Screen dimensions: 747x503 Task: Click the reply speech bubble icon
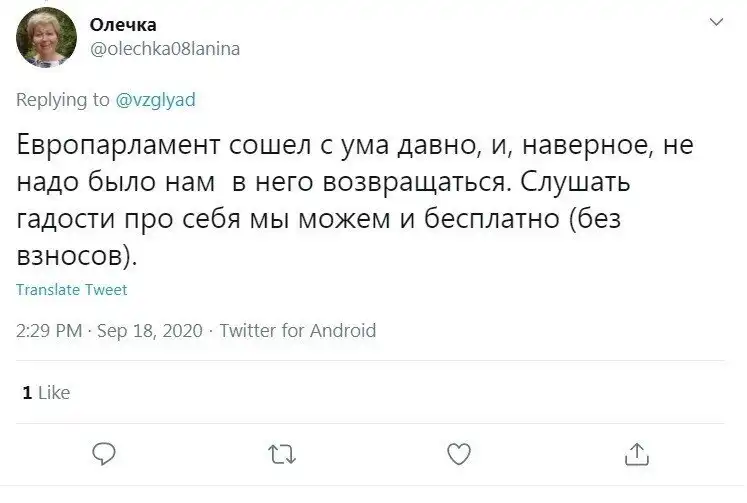point(105,456)
